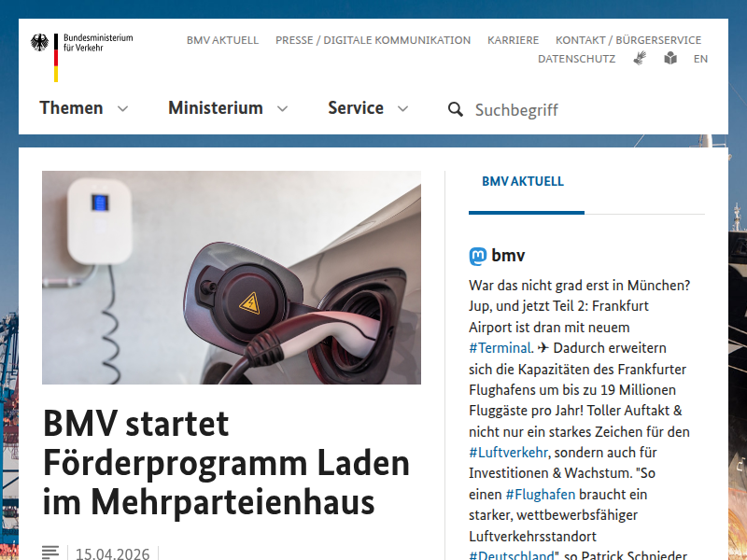Expand the Ministerium menu chevron
Viewport: 747px width, 560px height.
click(283, 108)
